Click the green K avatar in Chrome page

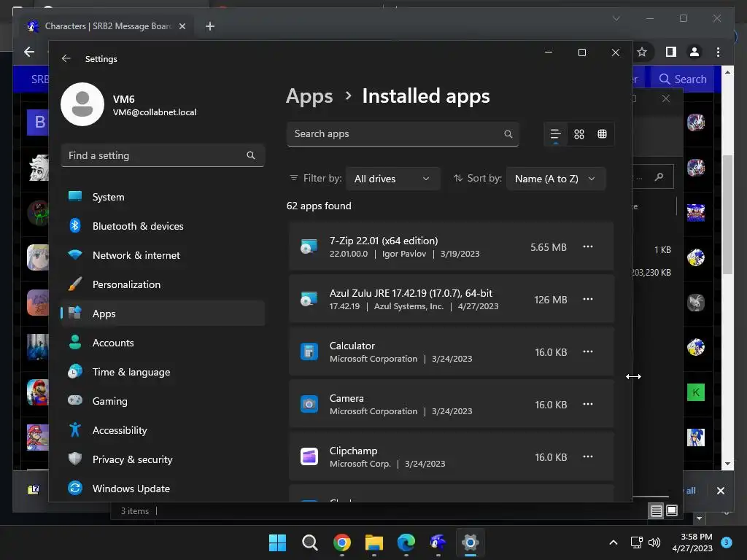(696, 392)
